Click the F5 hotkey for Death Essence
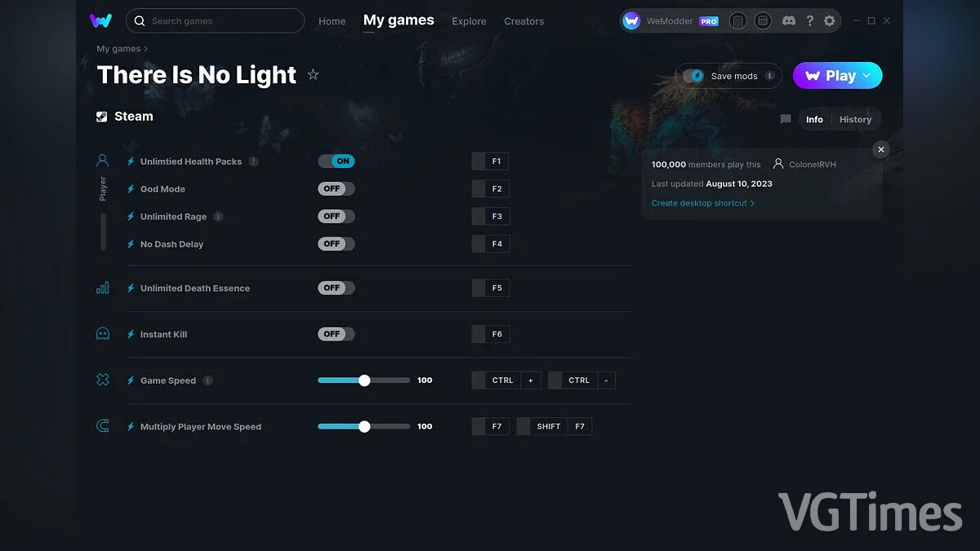This screenshot has height=551, width=980. 491,287
